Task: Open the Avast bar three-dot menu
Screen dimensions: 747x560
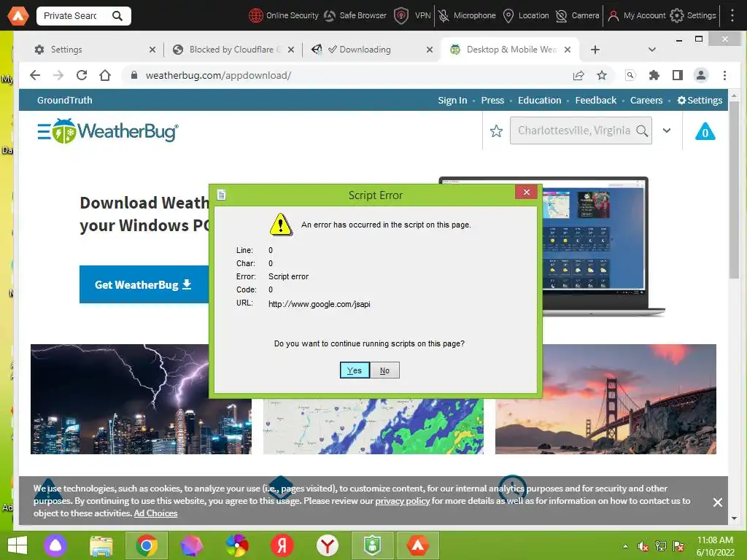Action: 732,16
